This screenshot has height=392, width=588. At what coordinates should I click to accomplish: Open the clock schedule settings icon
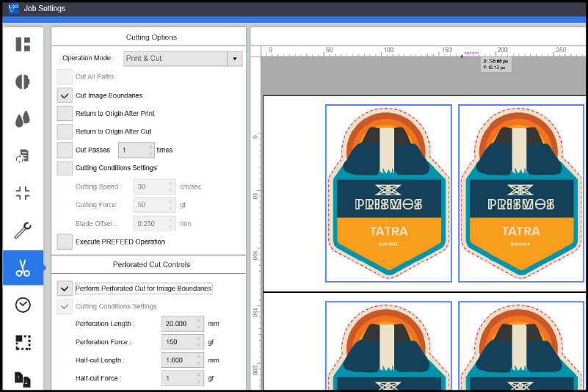(23, 305)
